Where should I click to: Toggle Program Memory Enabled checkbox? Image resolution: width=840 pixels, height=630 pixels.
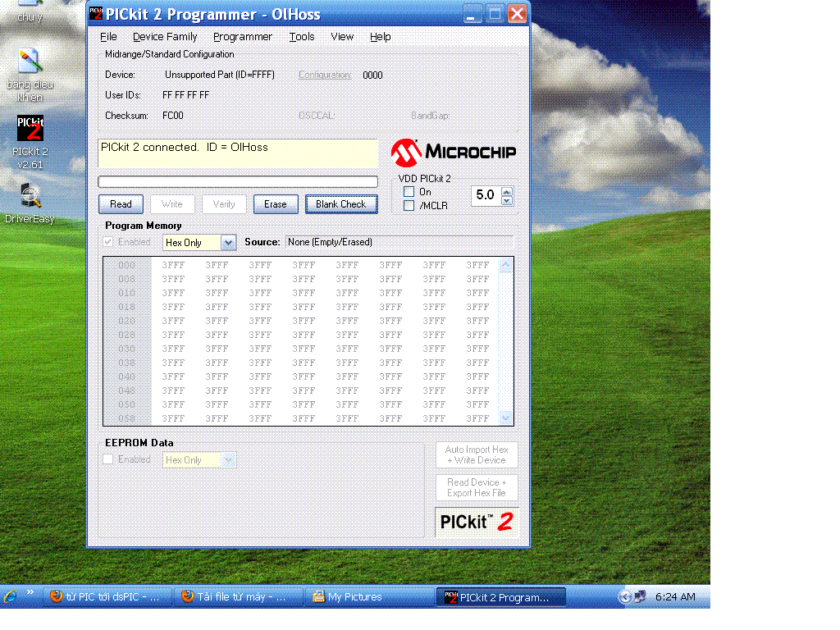pyautogui.click(x=108, y=242)
